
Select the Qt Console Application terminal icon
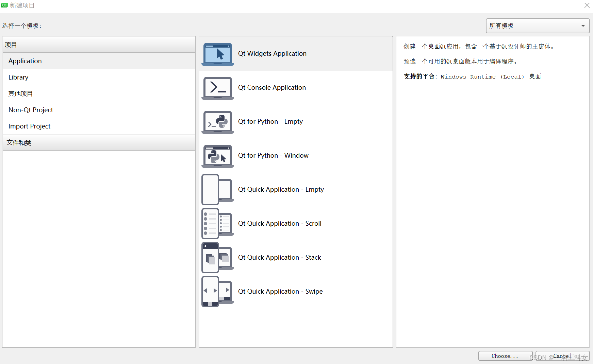218,88
